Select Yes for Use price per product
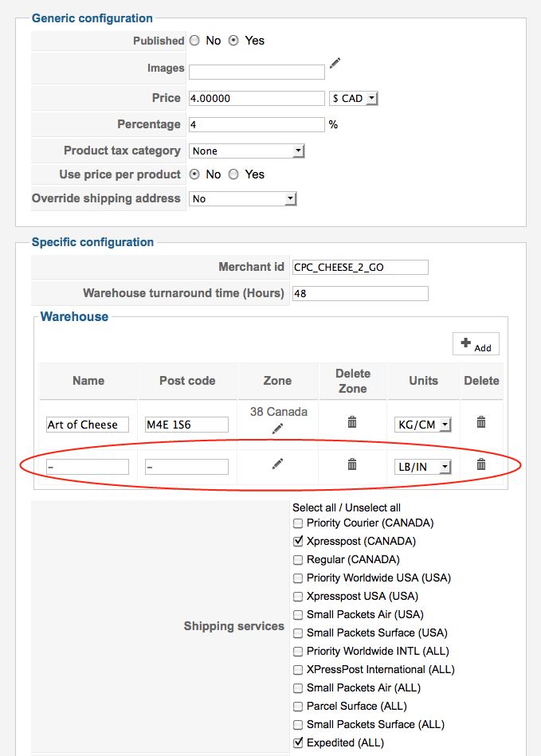The image size is (541, 756). pyautogui.click(x=233, y=174)
